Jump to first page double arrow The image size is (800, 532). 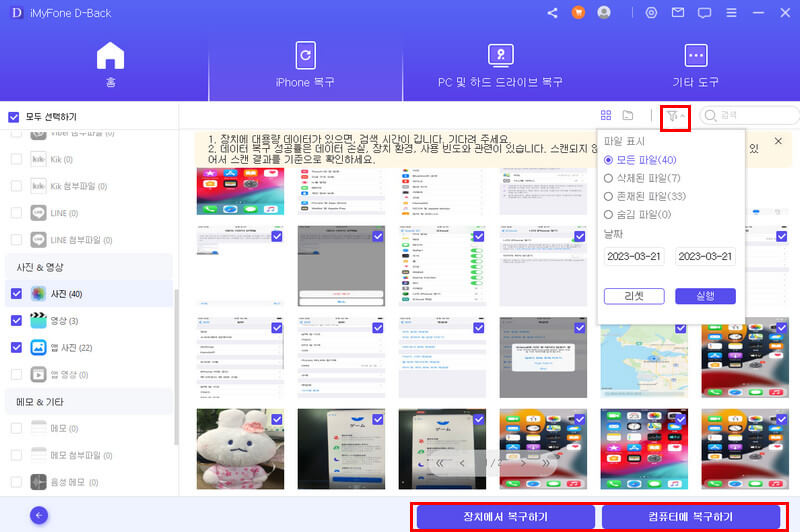tap(439, 463)
